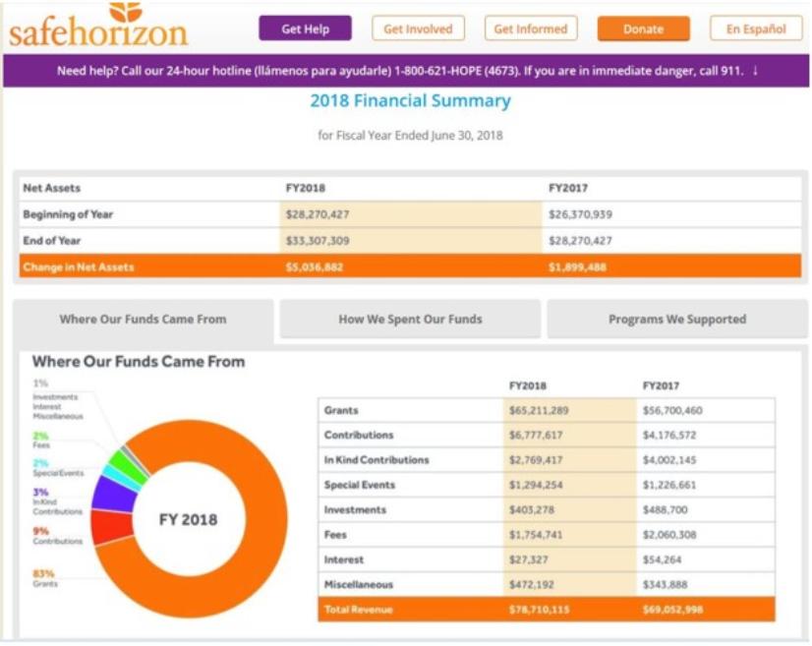Click End of Year value $33,307,309
The image size is (812, 646).
318,241
